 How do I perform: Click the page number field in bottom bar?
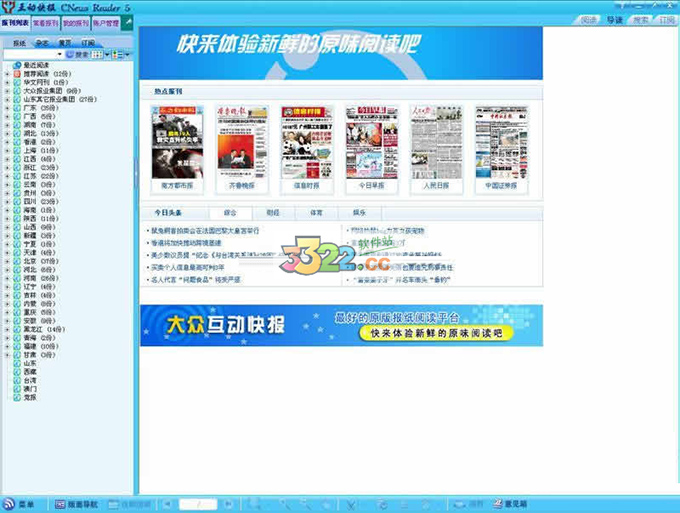(x=198, y=504)
